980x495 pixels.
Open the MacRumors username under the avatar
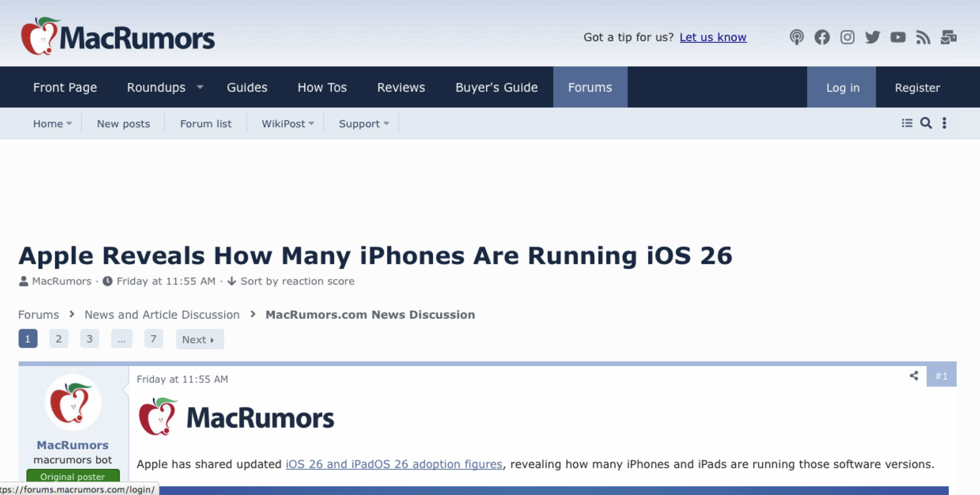pos(73,445)
